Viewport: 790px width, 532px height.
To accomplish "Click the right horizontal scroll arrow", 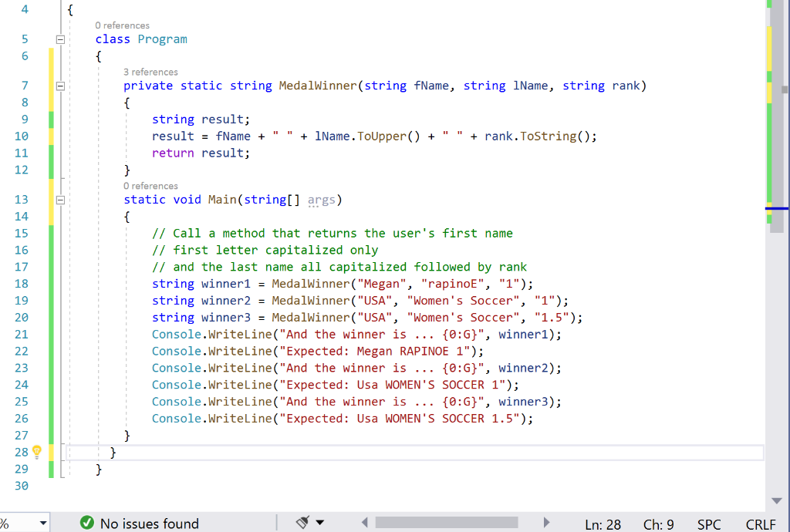I will tap(547, 522).
